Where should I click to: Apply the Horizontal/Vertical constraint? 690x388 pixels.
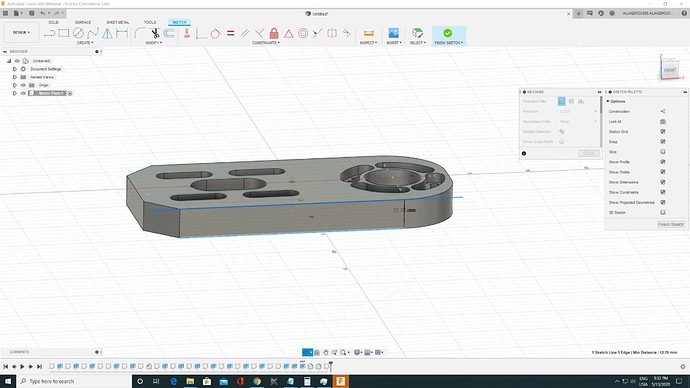point(187,33)
